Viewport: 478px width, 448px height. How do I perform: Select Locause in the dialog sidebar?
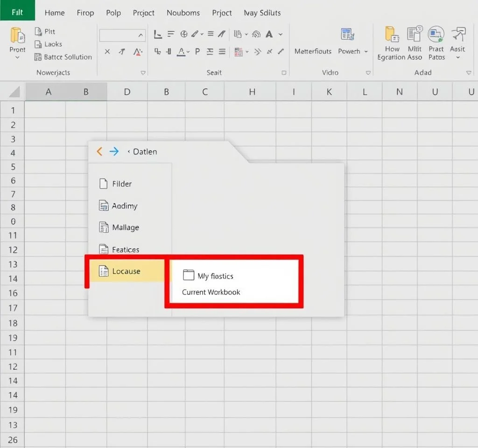tap(126, 271)
